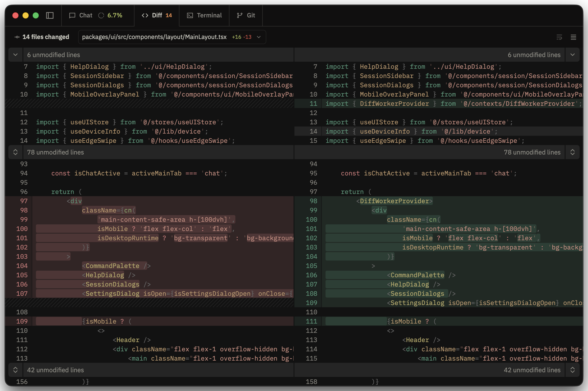
Task: Click the Git branch icon
Action: (240, 15)
